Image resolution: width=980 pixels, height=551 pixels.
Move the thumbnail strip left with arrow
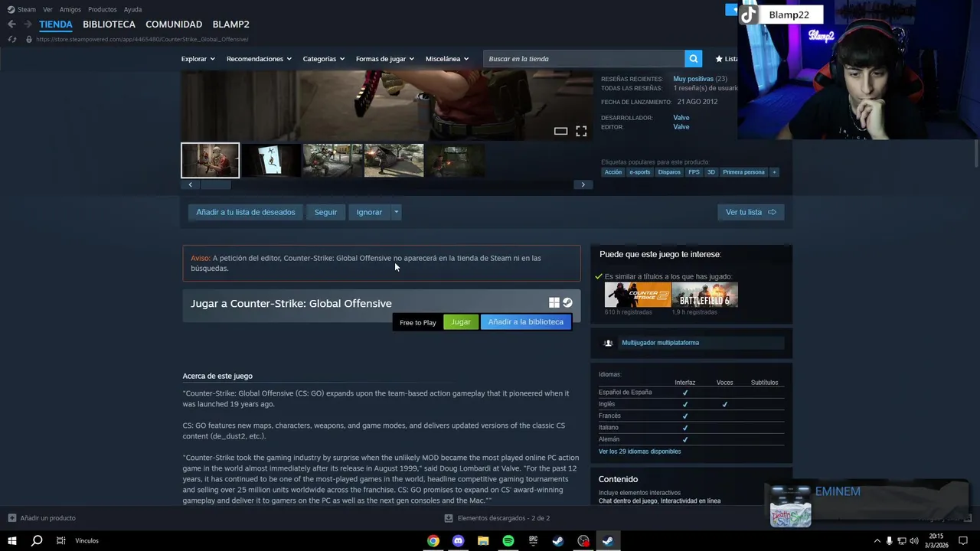pos(191,184)
